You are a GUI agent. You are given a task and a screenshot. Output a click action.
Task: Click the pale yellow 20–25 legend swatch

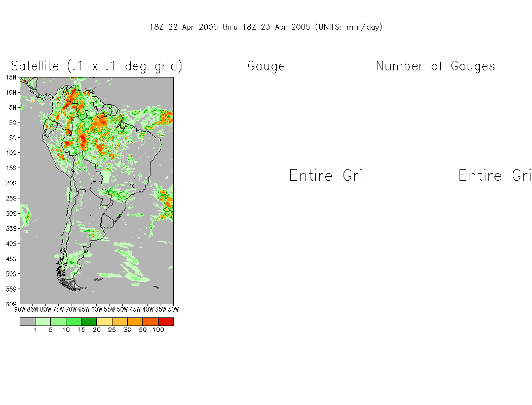(x=104, y=321)
